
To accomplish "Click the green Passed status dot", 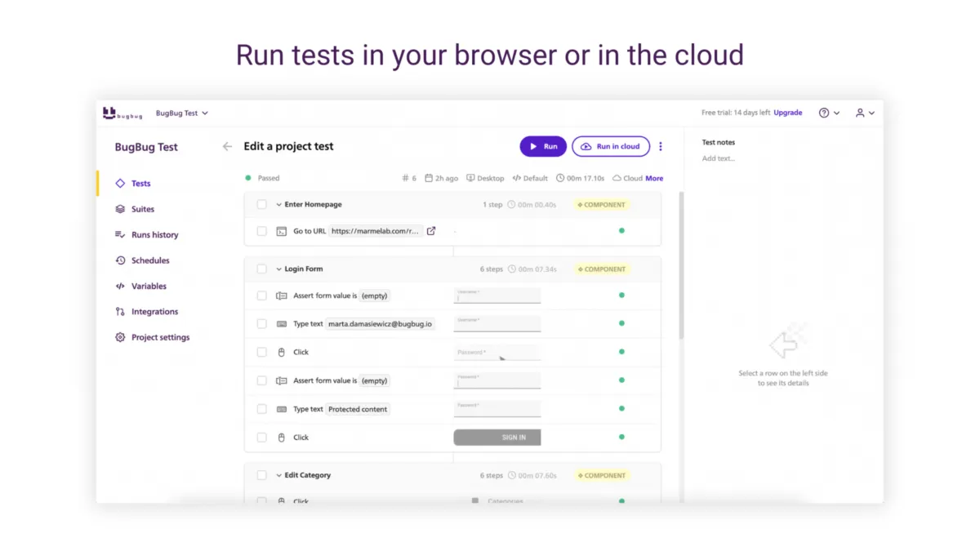I will pyautogui.click(x=248, y=178).
